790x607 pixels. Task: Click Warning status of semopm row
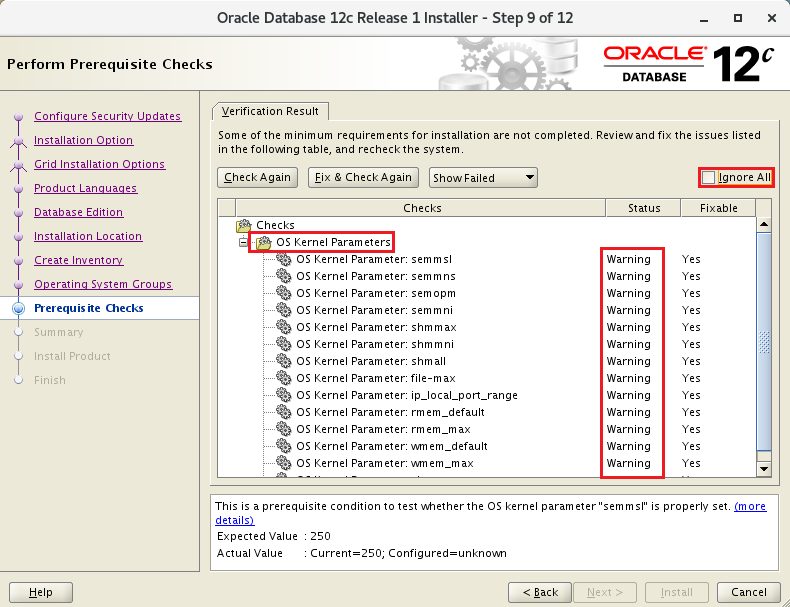[628, 293]
